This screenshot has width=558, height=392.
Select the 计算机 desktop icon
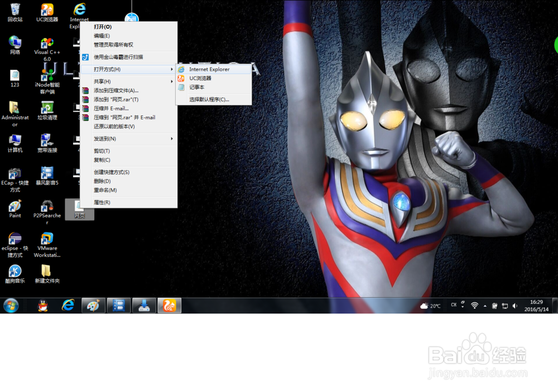[15, 143]
